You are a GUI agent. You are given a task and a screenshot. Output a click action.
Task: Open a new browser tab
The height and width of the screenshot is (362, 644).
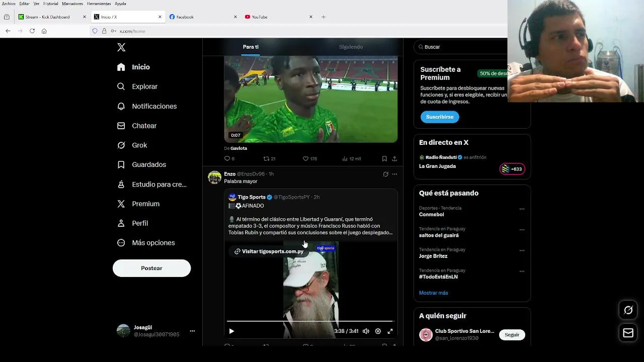pos(324,17)
